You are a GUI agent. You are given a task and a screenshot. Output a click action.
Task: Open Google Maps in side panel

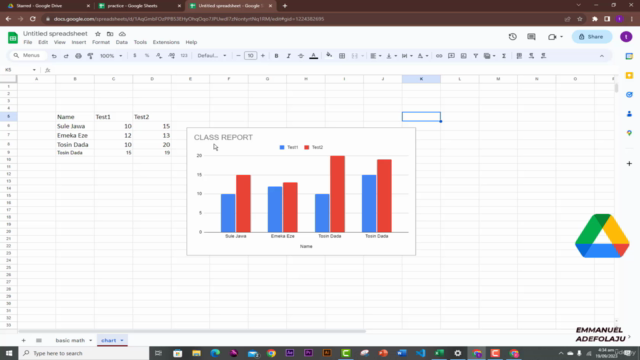click(629, 133)
